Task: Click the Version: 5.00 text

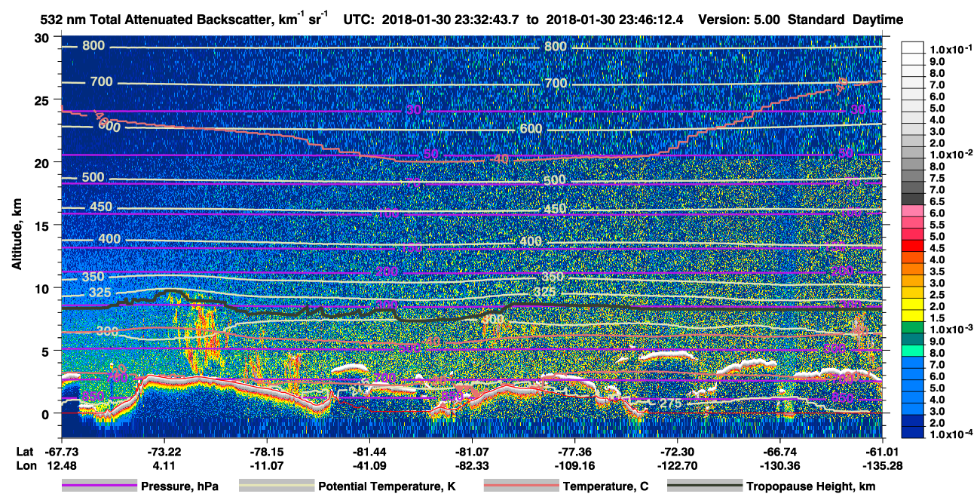Action: point(740,19)
